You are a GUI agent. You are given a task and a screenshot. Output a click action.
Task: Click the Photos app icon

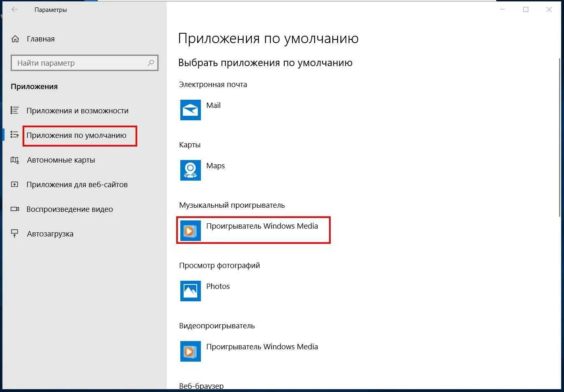(x=191, y=291)
